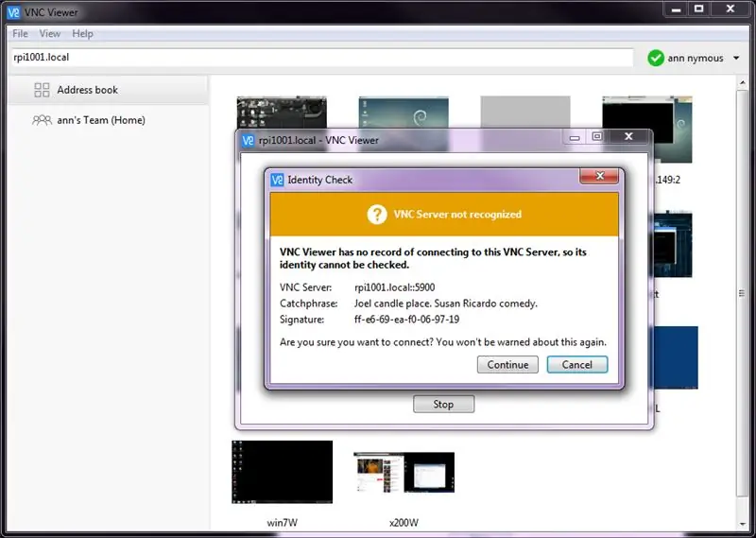756x538 pixels.
Task: Cancel the Identity Check dialog
Action: [x=577, y=364]
